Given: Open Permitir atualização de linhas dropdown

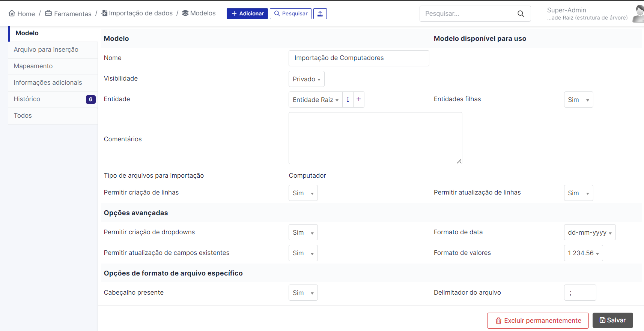Looking at the screenshot, I should point(578,193).
